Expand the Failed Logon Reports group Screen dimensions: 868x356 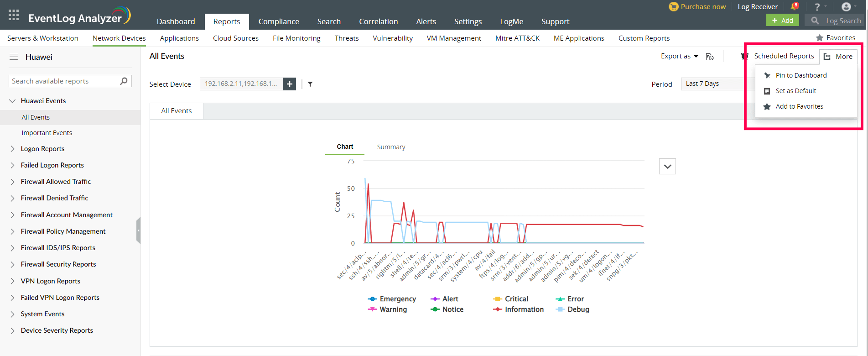[x=12, y=165]
